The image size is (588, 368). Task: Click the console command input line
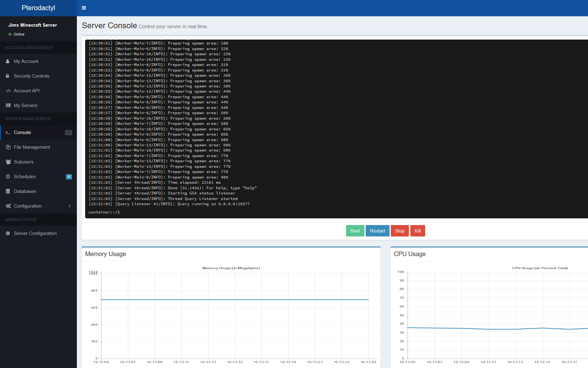[x=337, y=212]
